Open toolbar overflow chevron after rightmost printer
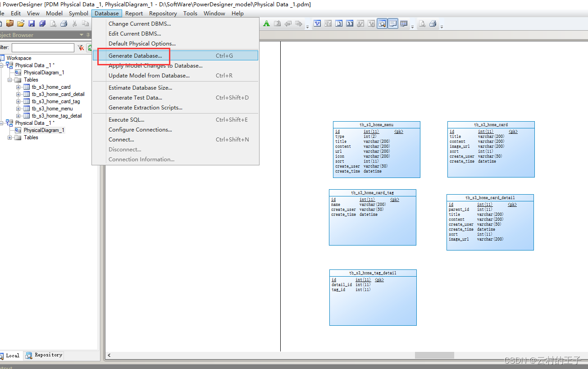588x369 pixels. (x=442, y=27)
